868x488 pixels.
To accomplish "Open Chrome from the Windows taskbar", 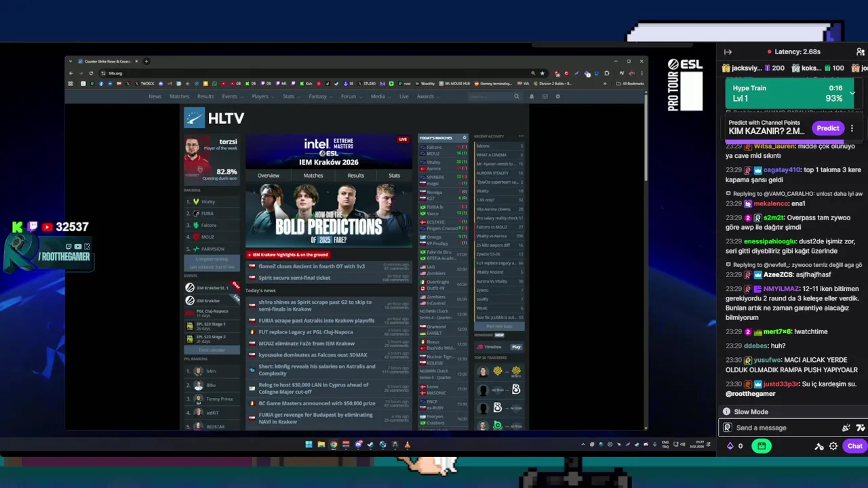I will tap(333, 445).
